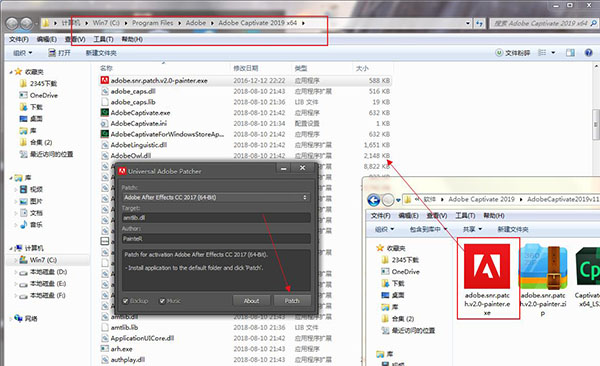Open 视频 library in sidebar
The width and height of the screenshot is (600, 366).
[32, 189]
